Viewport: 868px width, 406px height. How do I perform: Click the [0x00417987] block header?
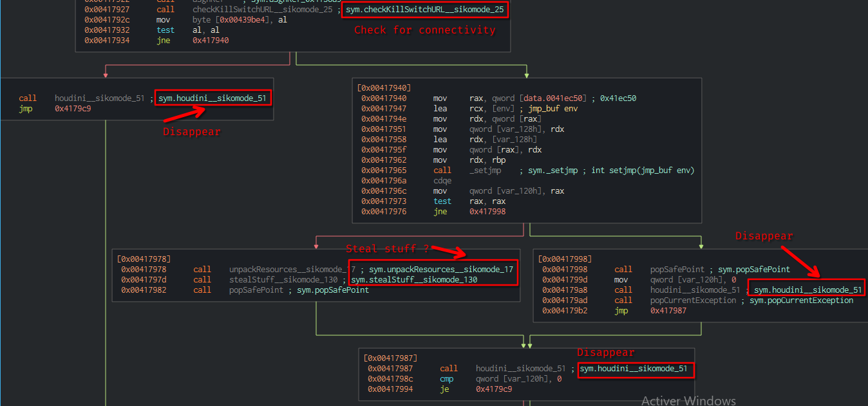(390, 358)
